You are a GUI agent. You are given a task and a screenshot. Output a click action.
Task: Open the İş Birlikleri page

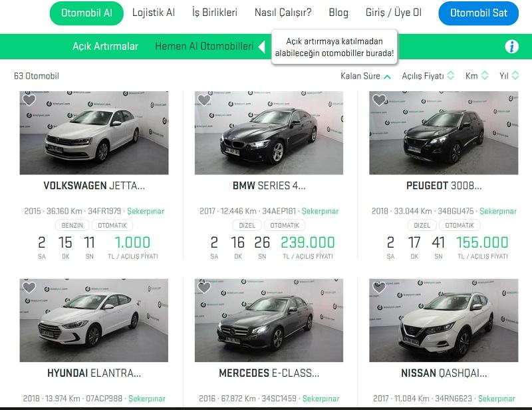[x=214, y=13]
